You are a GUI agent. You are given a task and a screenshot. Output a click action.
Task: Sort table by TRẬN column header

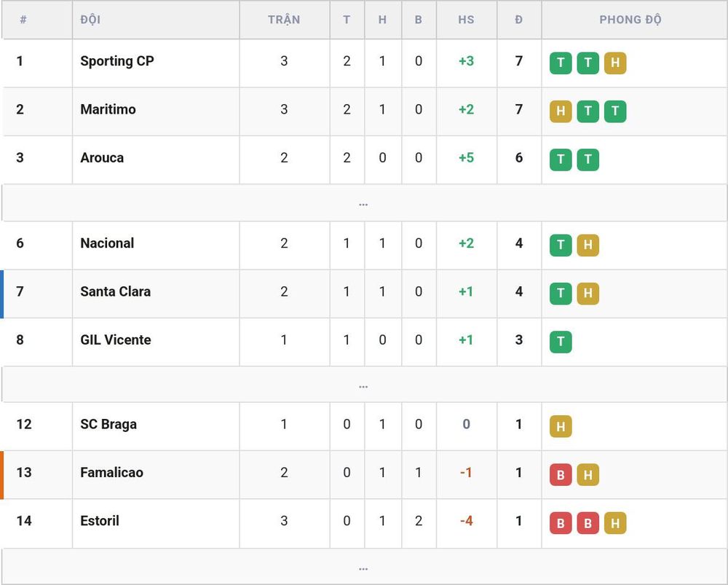click(284, 20)
